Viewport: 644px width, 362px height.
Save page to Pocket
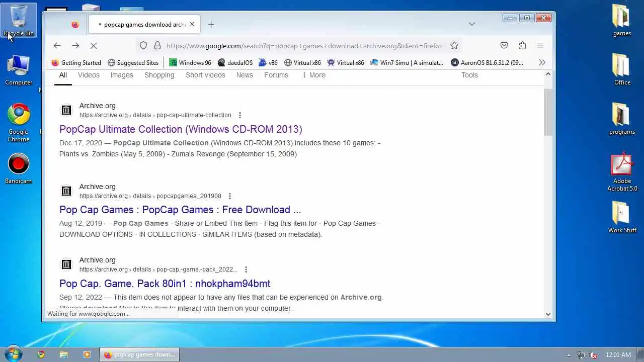tap(504, 46)
